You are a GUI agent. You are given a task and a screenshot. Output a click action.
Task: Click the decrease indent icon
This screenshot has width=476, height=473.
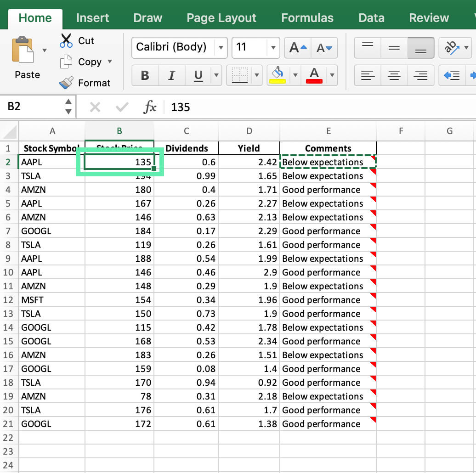[x=452, y=75]
